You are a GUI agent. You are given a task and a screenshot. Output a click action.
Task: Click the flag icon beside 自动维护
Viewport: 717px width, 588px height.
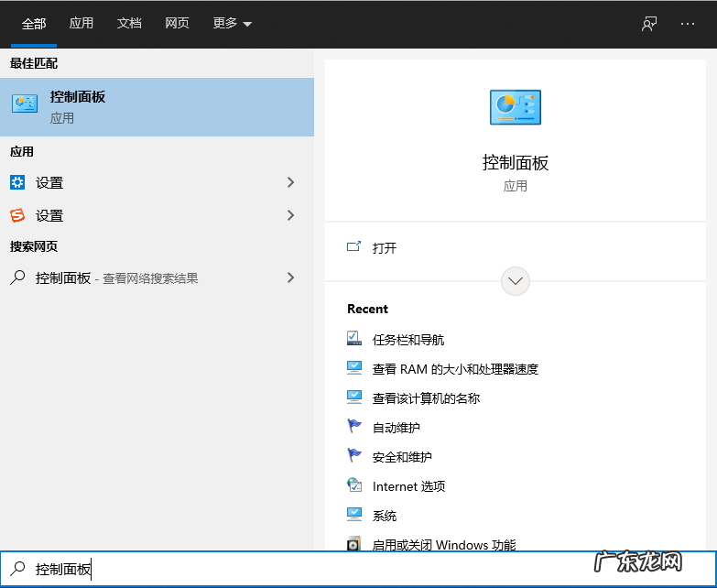(x=354, y=426)
